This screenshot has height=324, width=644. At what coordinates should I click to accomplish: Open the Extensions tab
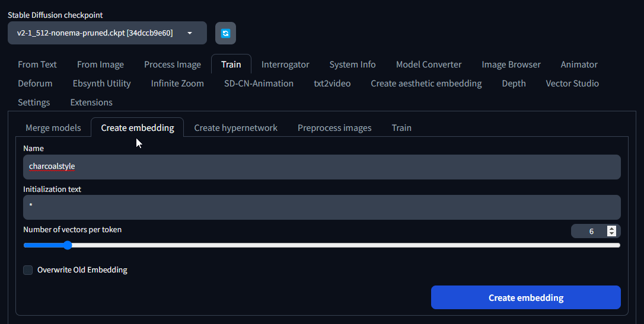point(91,102)
